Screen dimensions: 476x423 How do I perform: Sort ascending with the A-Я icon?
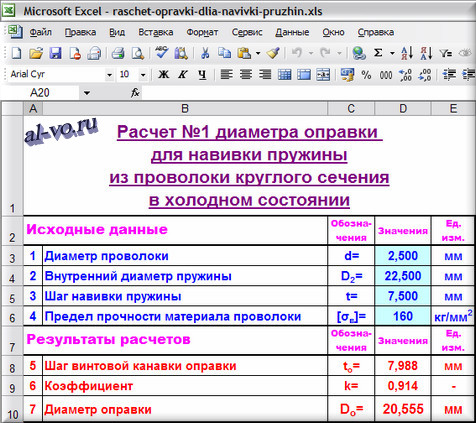pos(407,53)
